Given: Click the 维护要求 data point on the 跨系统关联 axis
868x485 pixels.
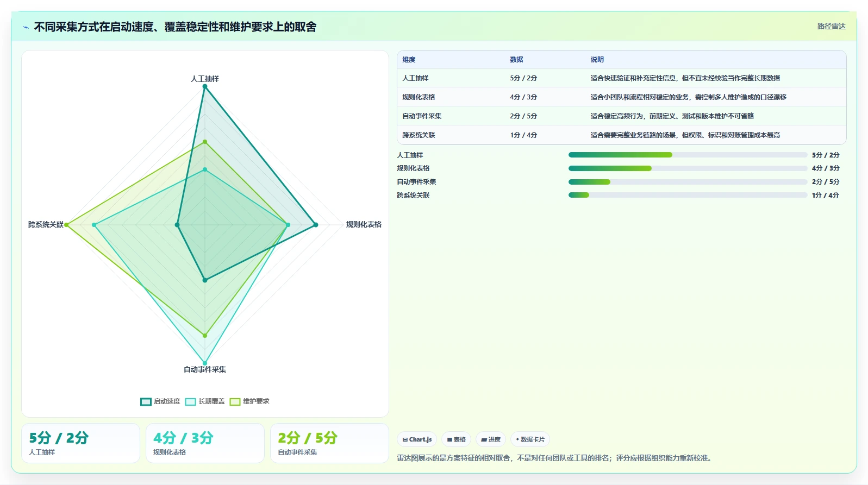Looking at the screenshot, I should (67, 225).
